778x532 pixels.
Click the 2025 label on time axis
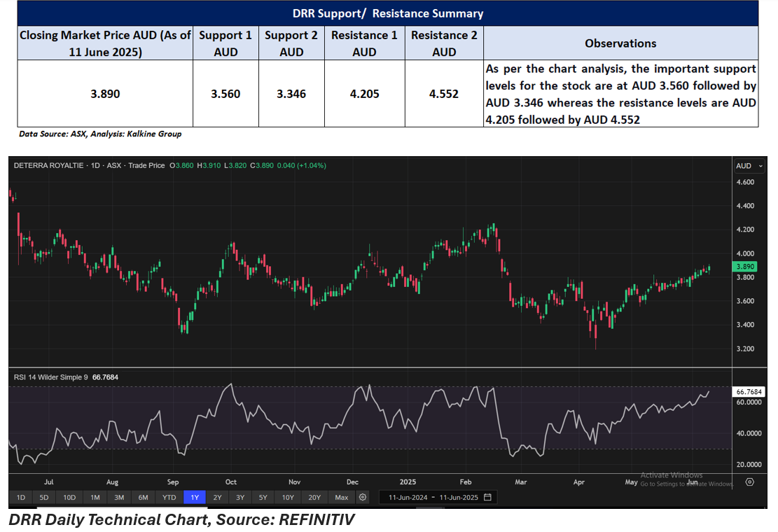pyautogui.click(x=408, y=482)
